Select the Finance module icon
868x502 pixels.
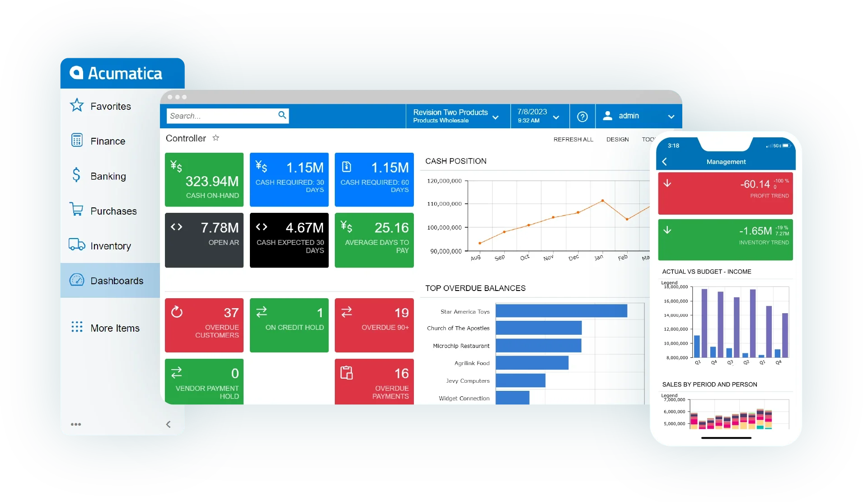click(78, 141)
